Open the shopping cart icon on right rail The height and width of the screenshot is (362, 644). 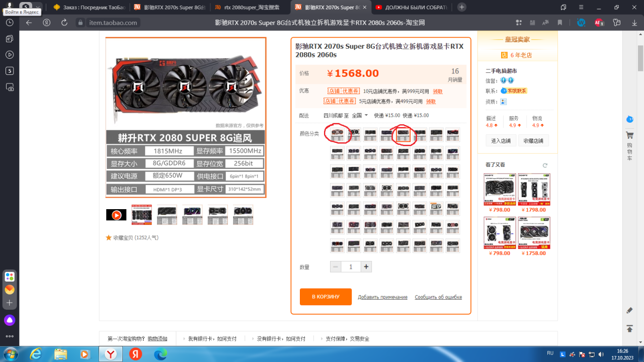(x=629, y=135)
